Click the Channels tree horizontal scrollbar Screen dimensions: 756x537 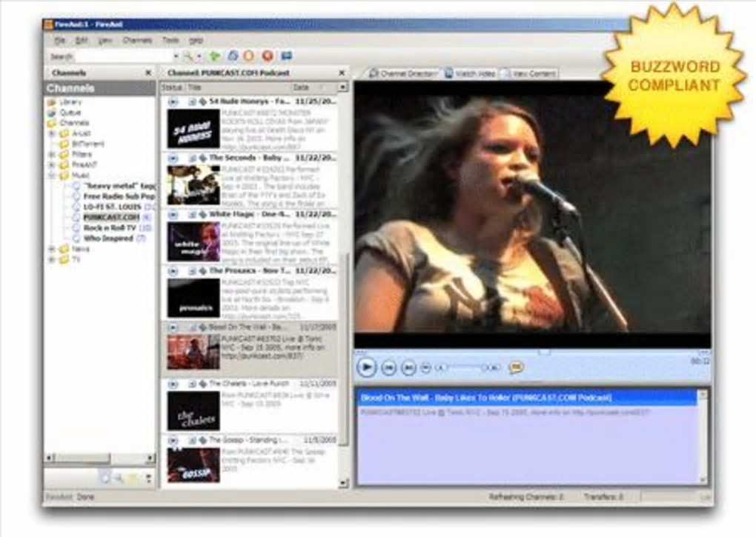click(100, 458)
